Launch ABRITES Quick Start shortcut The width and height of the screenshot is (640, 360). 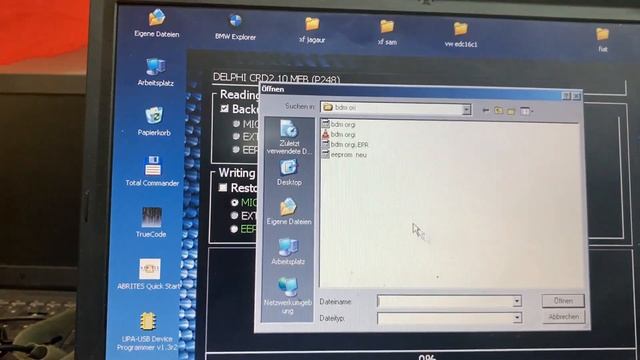tap(149, 274)
